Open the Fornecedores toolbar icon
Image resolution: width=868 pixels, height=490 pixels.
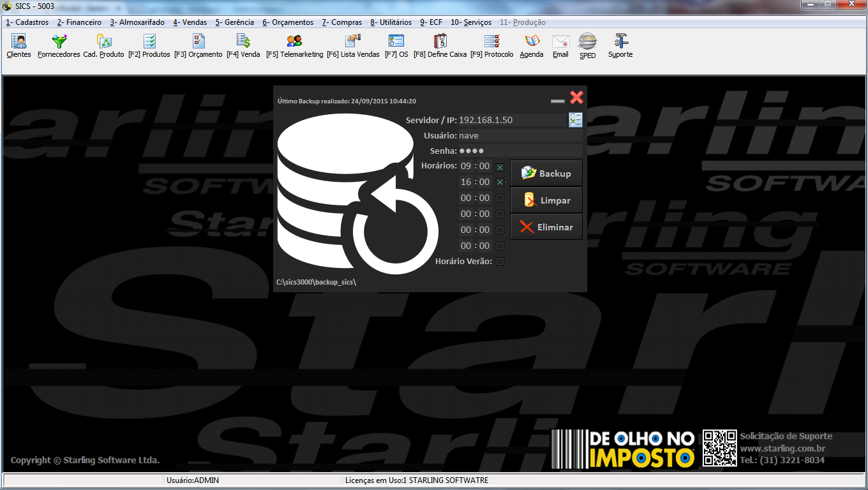click(59, 46)
